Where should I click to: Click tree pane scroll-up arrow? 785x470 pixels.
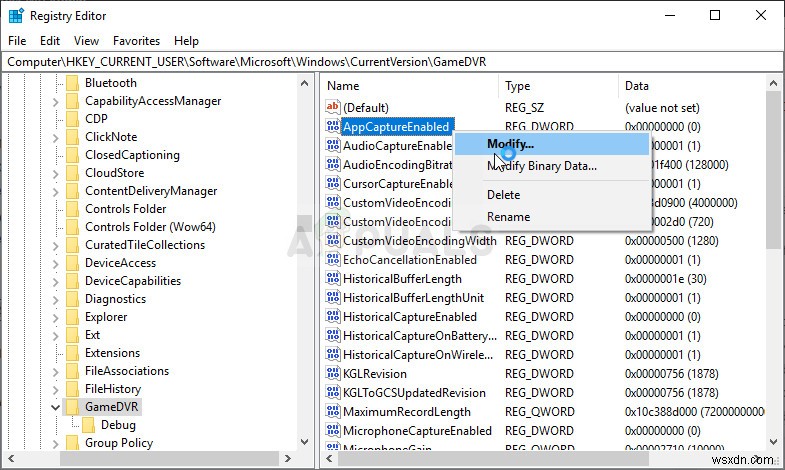(304, 83)
